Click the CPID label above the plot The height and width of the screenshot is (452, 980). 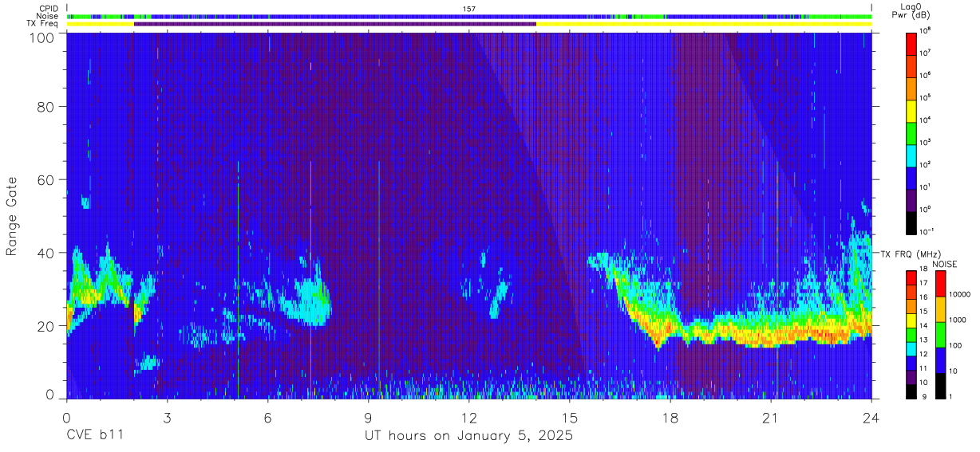49,9
